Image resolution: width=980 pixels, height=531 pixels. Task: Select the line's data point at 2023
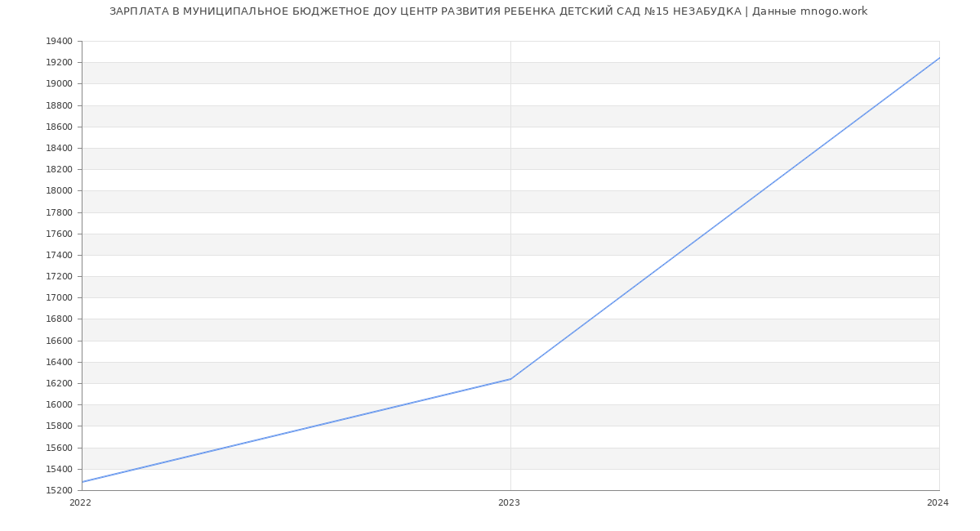point(510,379)
